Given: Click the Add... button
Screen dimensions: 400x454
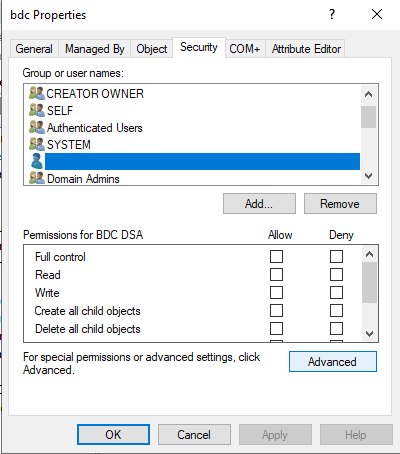Looking at the screenshot, I should click(259, 204).
